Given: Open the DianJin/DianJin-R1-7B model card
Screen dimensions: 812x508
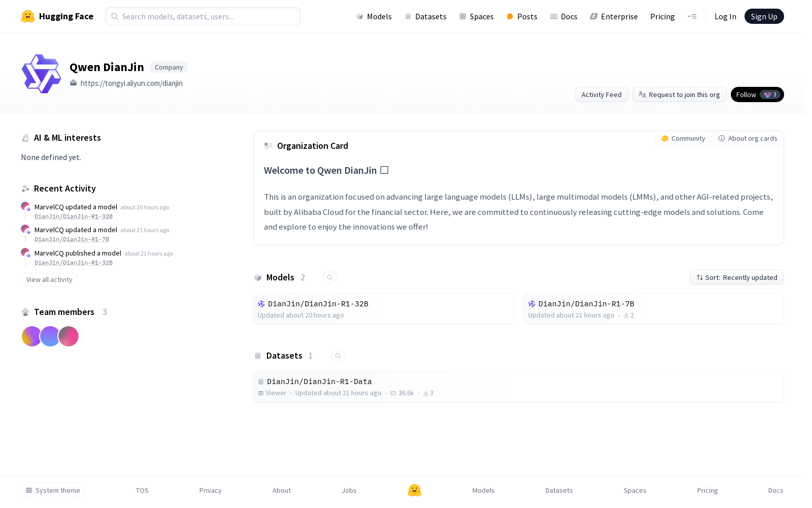Looking at the screenshot, I should pyautogui.click(x=654, y=309).
